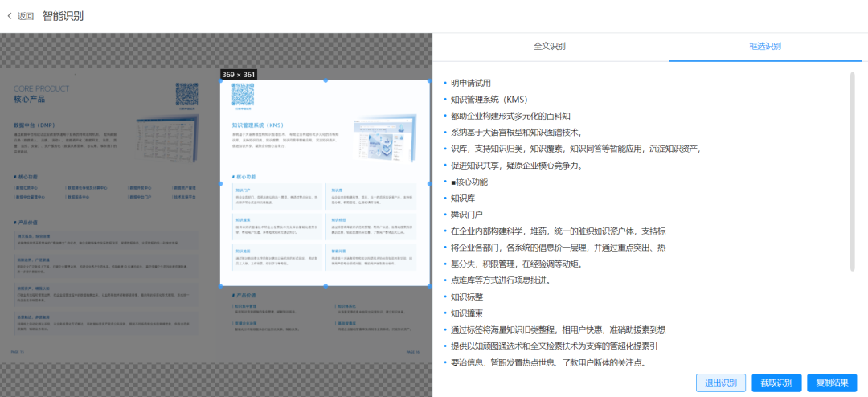The image size is (868, 397).
Task: Click the bottom-left handle of the selection box
Action: click(x=221, y=286)
